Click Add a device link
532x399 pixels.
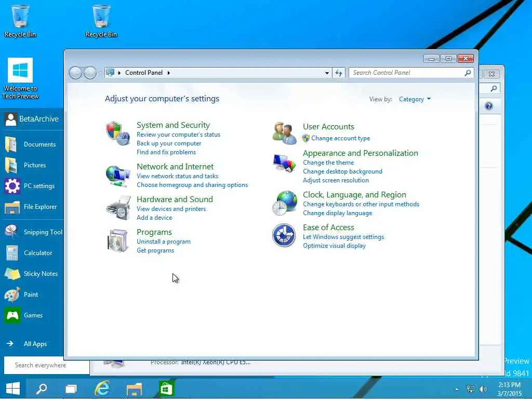click(x=154, y=218)
